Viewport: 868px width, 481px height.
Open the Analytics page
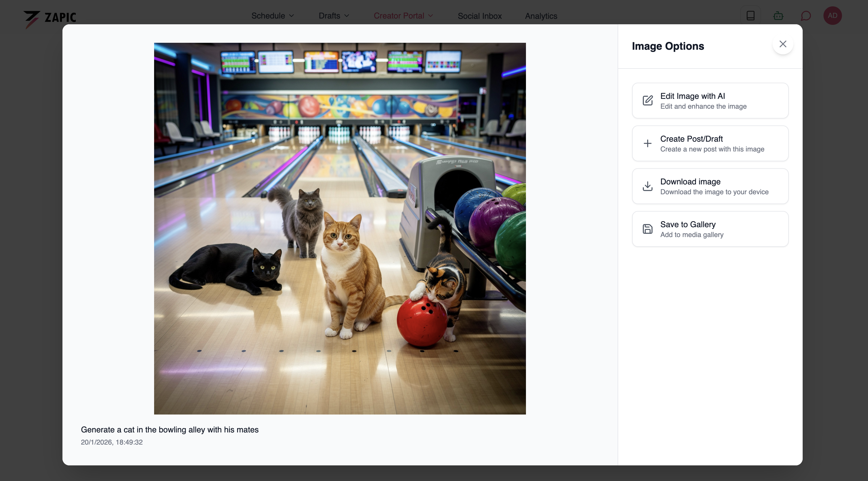point(540,16)
